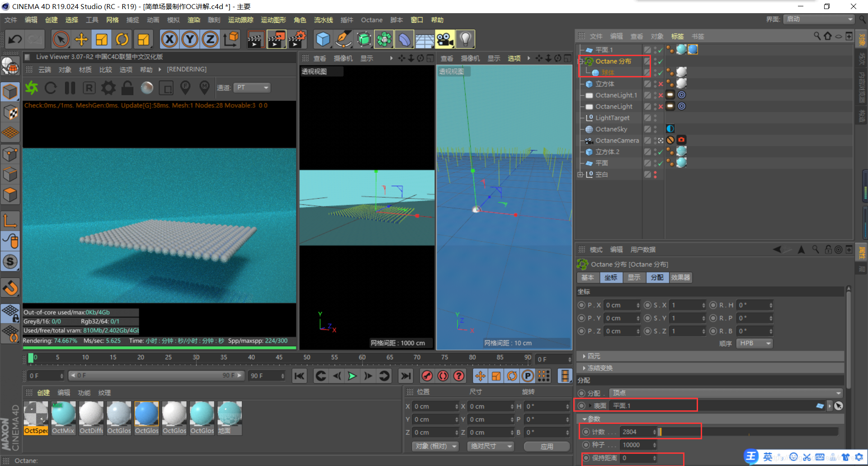Screen dimensions: 868x466
Task: Add a Cube primitive object
Action: (x=323, y=39)
